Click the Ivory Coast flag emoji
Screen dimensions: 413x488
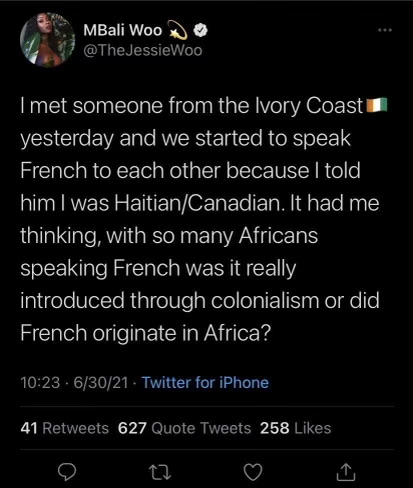tap(377, 105)
